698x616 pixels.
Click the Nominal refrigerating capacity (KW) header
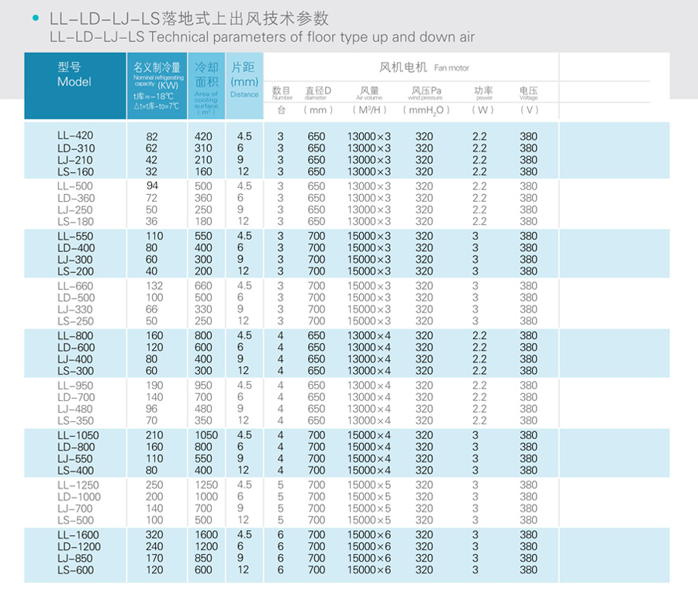[x=157, y=85]
